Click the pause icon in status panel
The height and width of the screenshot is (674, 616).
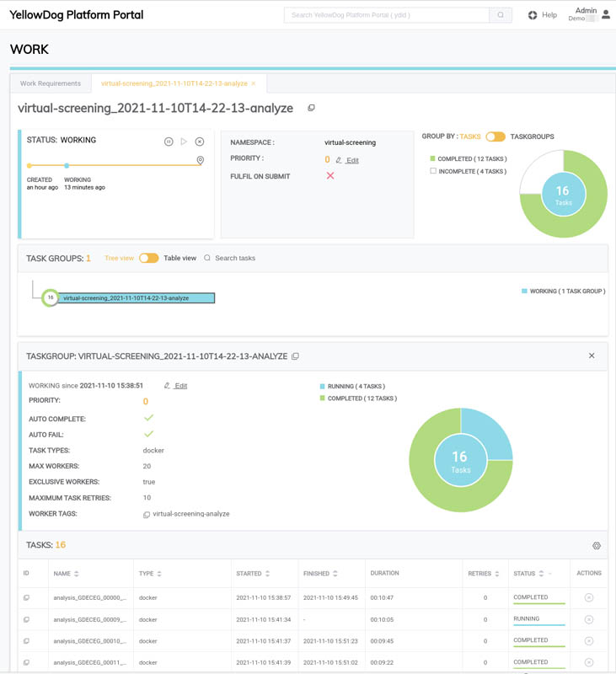(x=169, y=142)
